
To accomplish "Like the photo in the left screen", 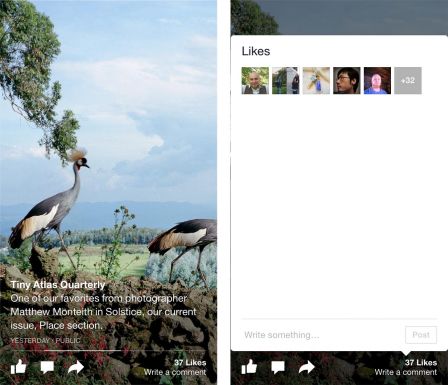I will pyautogui.click(x=19, y=367).
